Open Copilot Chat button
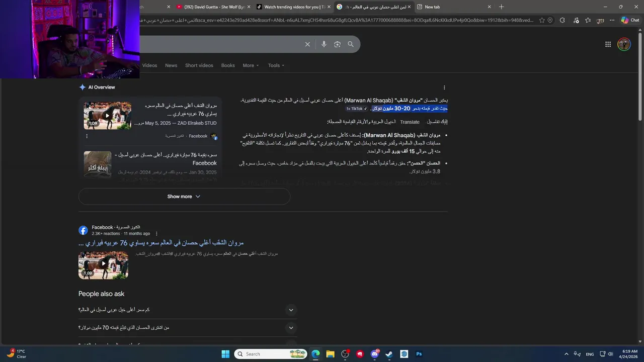644x362 pixels. coord(630,20)
